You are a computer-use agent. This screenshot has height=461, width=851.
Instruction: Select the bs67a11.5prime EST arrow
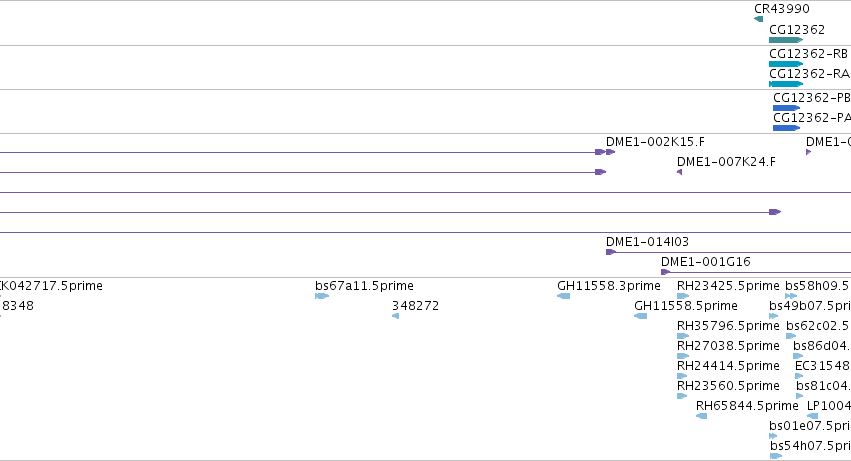click(322, 296)
